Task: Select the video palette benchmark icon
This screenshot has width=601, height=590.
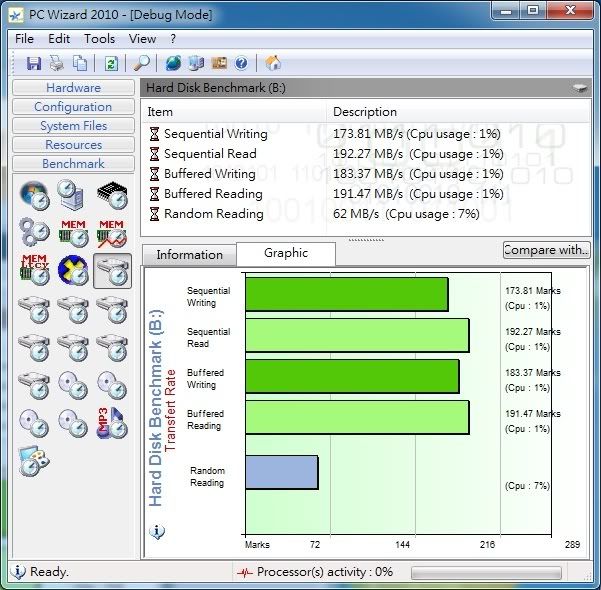Action: click(x=34, y=460)
